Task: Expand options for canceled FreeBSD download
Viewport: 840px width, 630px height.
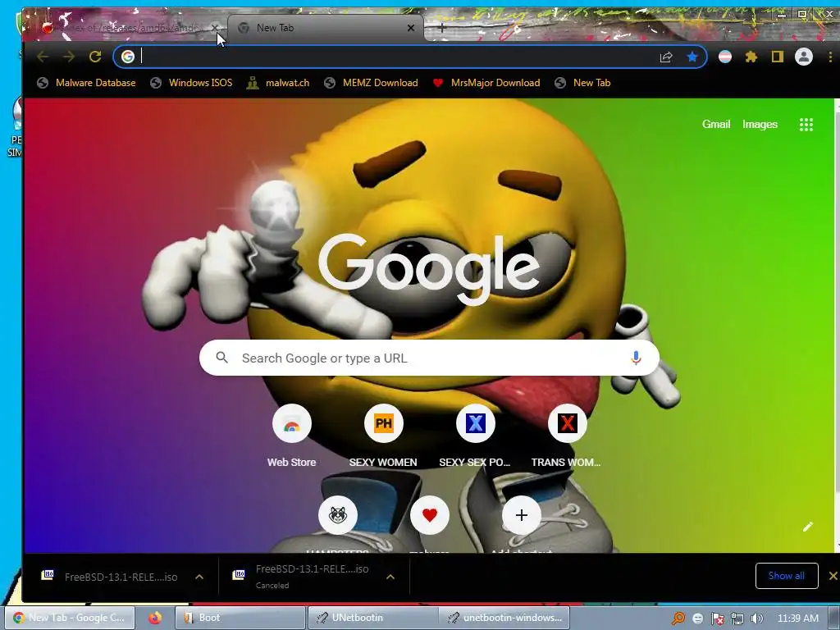Action: [390, 577]
